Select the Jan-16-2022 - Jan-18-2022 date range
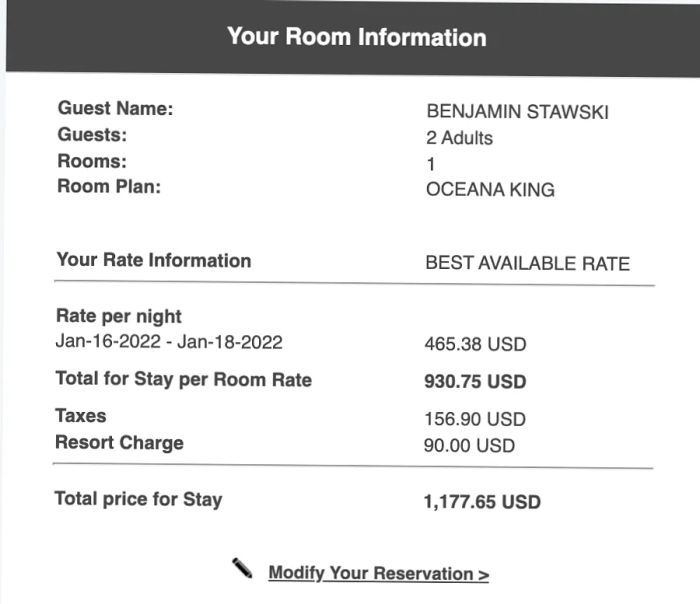 [169, 342]
